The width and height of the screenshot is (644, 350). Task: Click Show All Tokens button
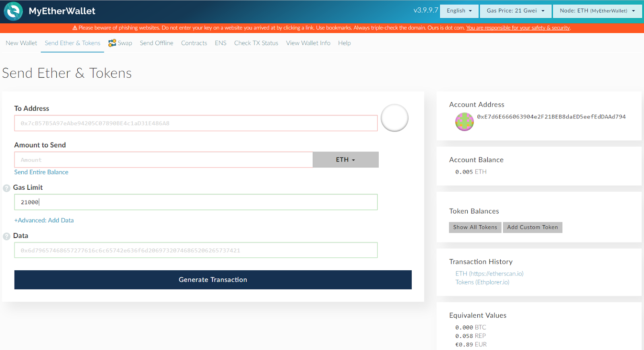point(475,227)
